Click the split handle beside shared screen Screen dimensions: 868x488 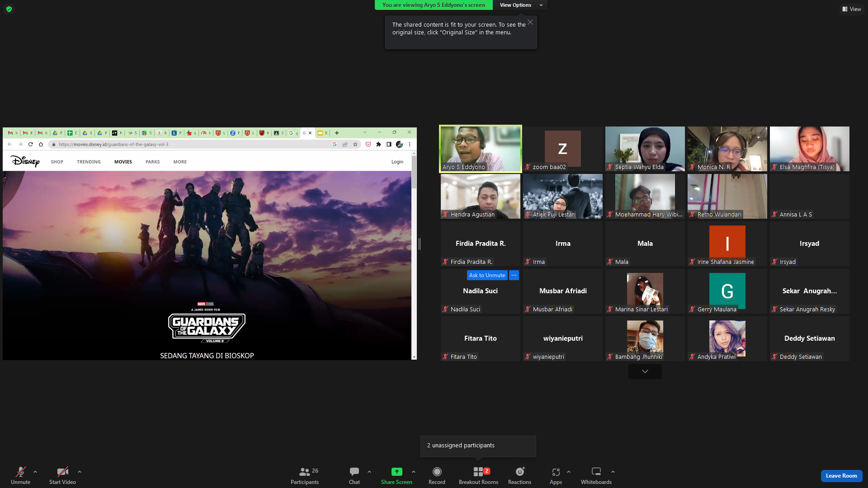pos(420,244)
